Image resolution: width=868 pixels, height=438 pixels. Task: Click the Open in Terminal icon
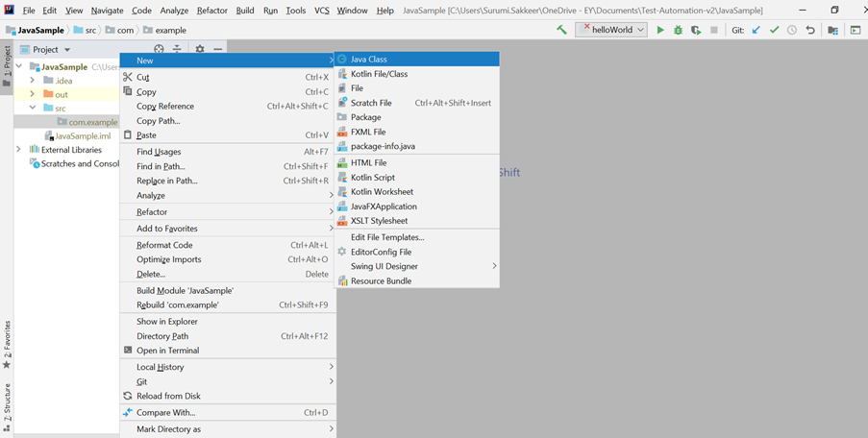click(x=128, y=350)
